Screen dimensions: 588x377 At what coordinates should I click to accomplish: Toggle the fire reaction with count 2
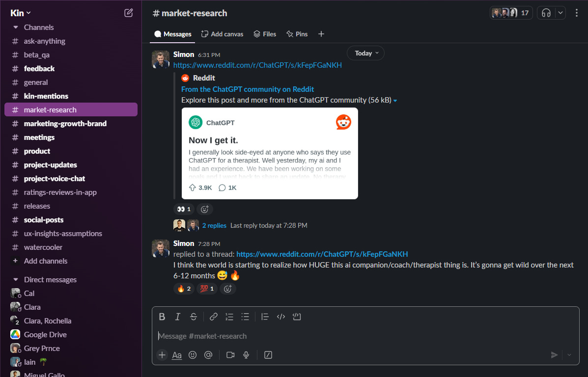pos(184,289)
